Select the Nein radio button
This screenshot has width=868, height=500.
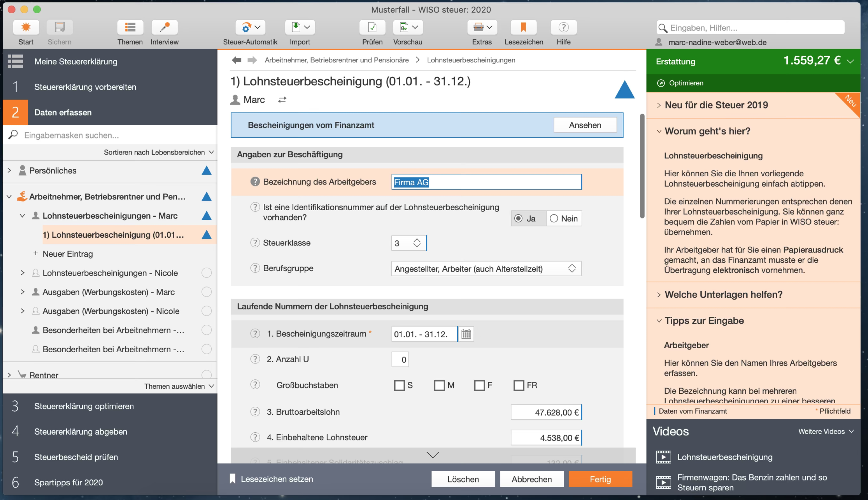click(x=554, y=218)
